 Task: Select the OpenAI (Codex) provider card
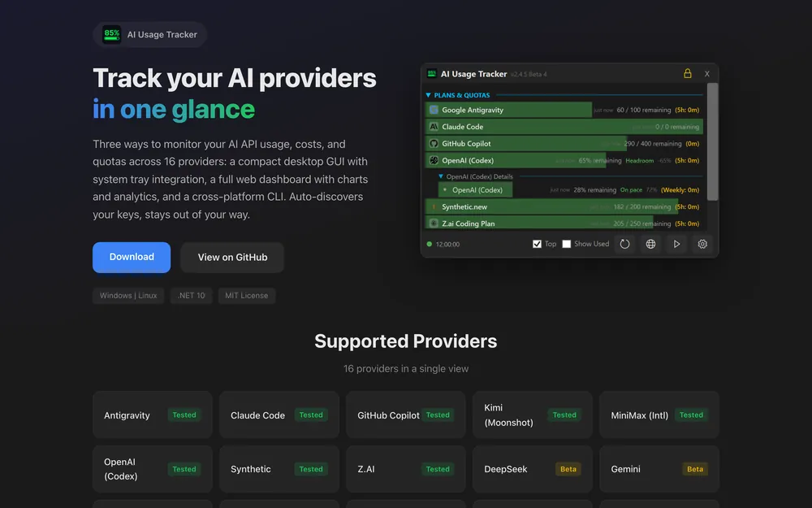point(153,469)
